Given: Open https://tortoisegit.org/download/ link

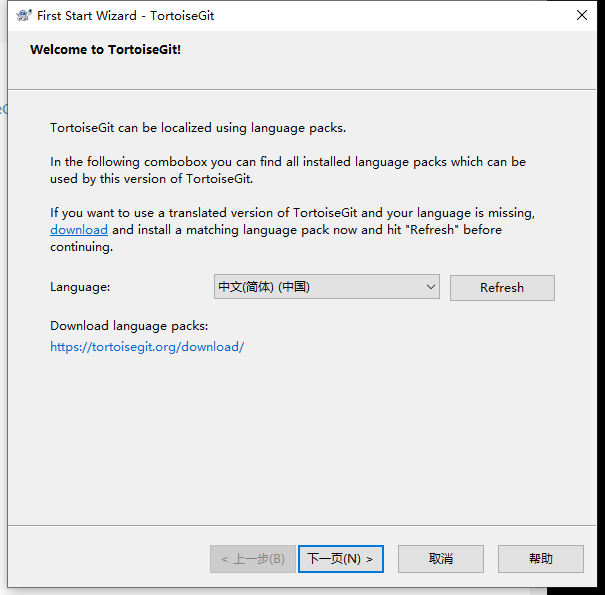Looking at the screenshot, I should tap(147, 347).
